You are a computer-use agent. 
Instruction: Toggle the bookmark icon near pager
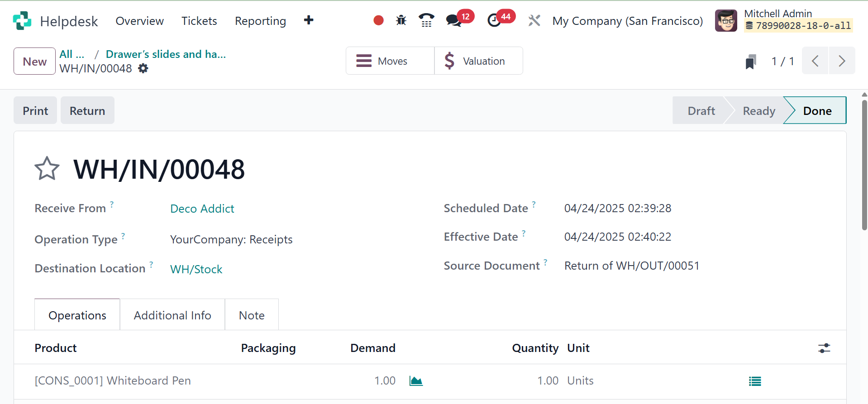750,62
